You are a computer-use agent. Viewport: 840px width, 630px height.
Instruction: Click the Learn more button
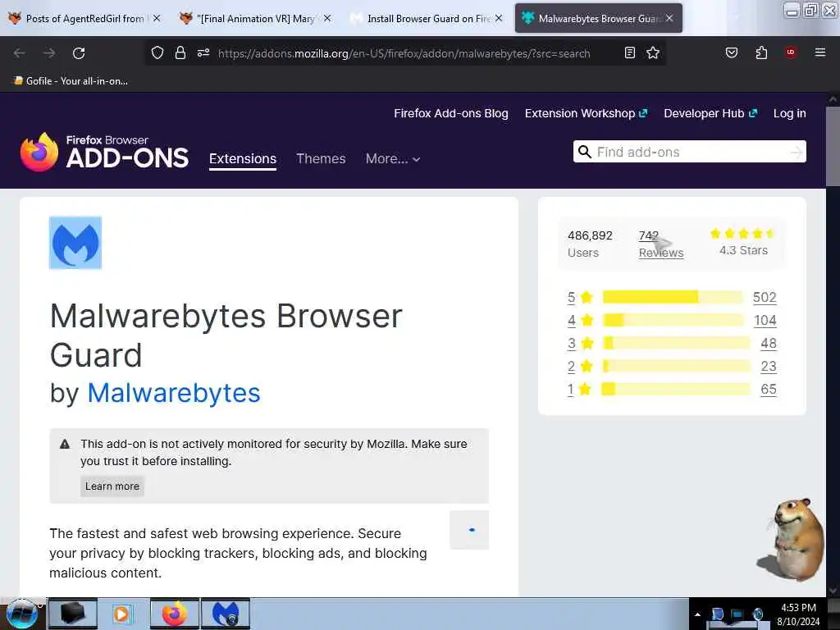[112, 486]
